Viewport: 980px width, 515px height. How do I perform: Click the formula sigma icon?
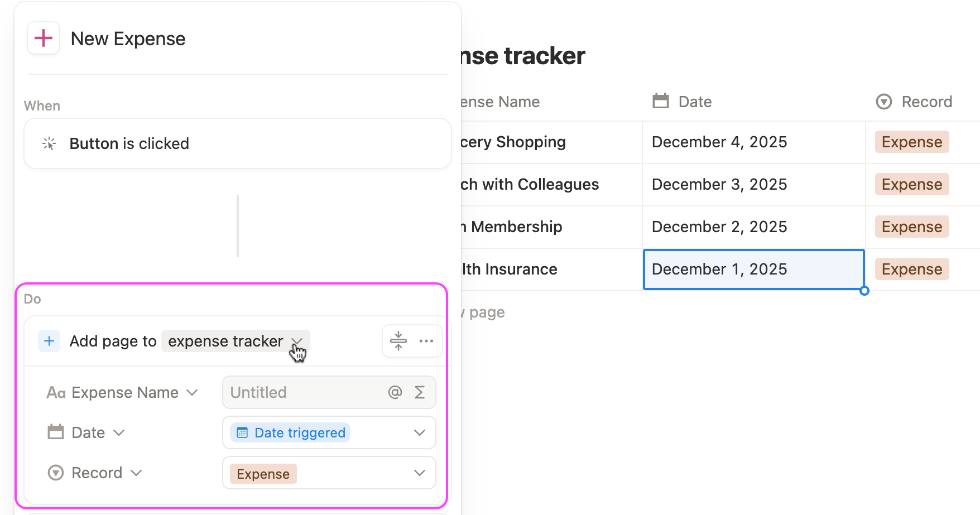click(x=420, y=392)
